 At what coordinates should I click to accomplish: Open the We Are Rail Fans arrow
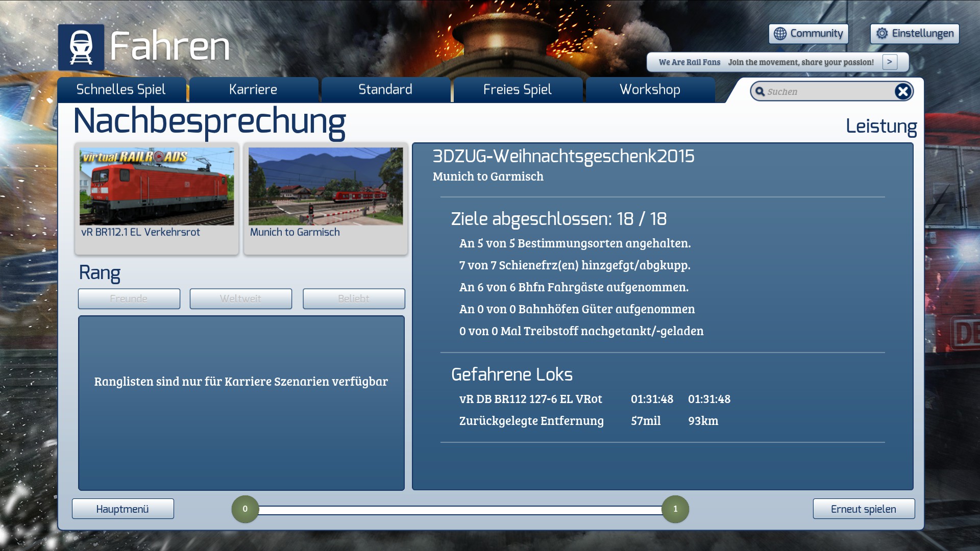pos(890,62)
